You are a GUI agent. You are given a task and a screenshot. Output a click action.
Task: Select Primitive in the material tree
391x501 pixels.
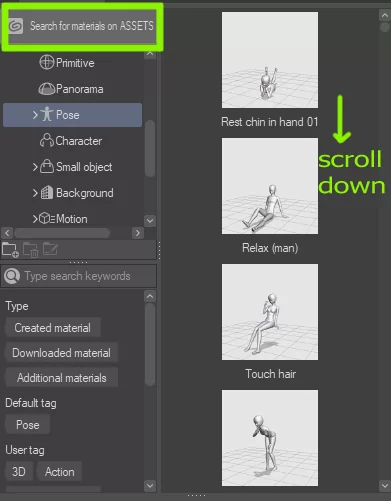coord(75,63)
